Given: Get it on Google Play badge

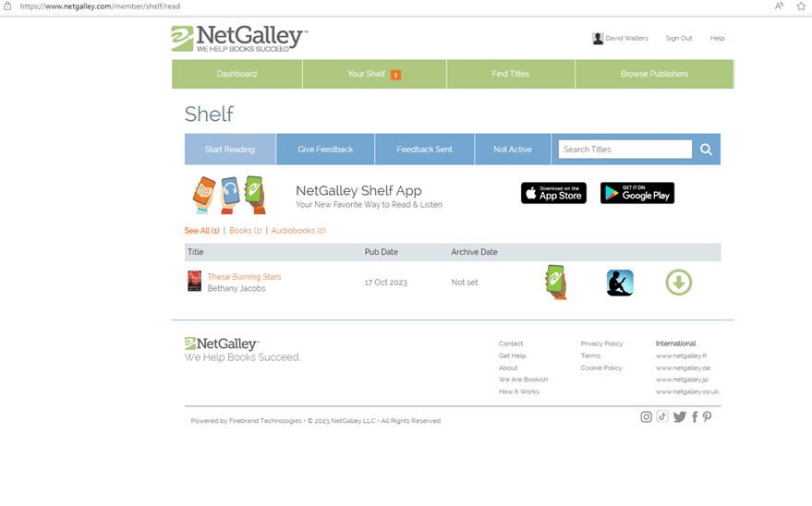Looking at the screenshot, I should 637,193.
